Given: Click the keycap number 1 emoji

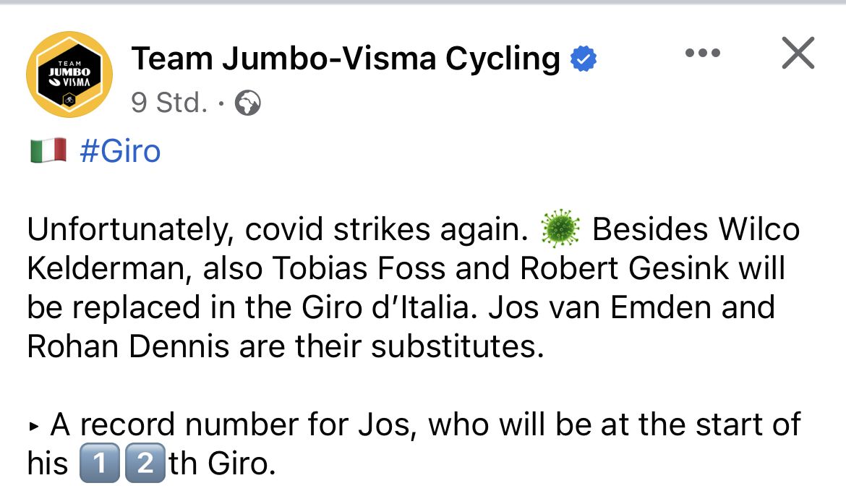Looking at the screenshot, I should tap(99, 464).
